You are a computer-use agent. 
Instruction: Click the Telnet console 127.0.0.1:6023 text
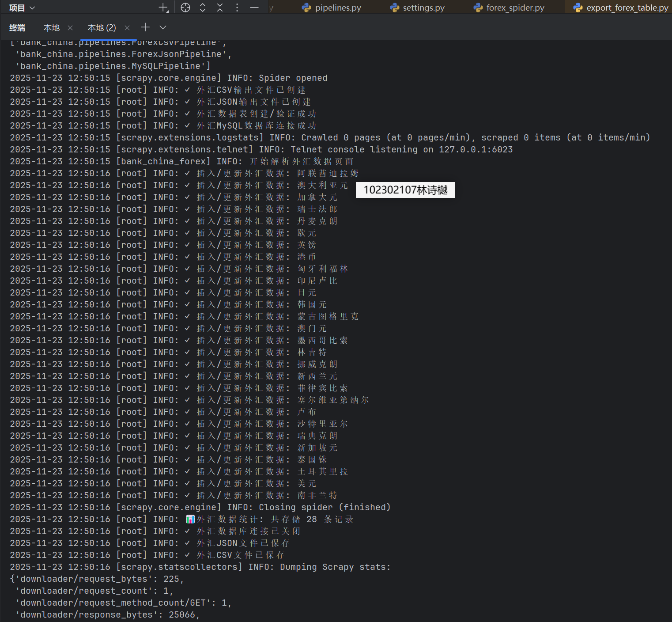pyautogui.click(x=402, y=149)
